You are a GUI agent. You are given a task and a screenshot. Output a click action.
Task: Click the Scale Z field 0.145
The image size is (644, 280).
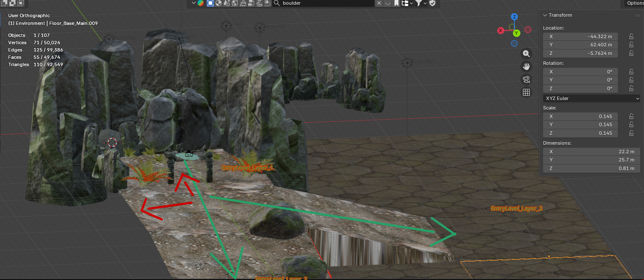coord(580,133)
